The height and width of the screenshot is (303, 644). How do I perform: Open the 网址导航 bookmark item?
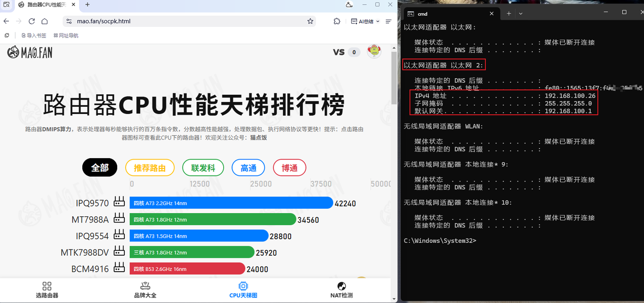coord(66,35)
